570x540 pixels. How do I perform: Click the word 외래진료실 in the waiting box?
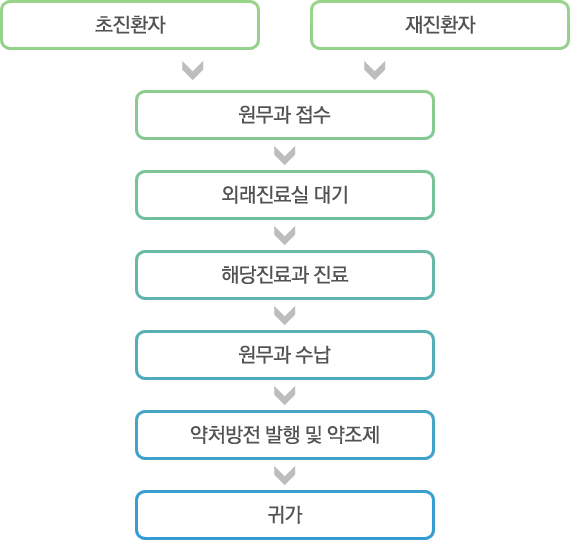265,195
